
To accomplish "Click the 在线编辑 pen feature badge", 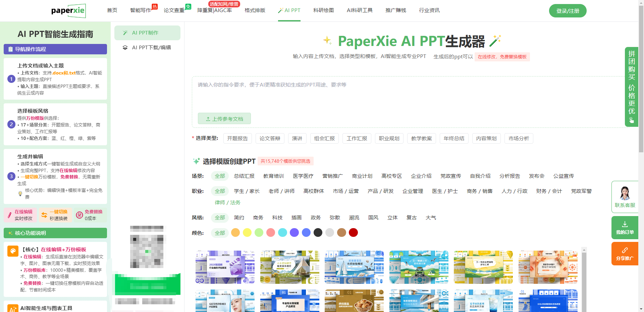I will (x=20, y=215).
